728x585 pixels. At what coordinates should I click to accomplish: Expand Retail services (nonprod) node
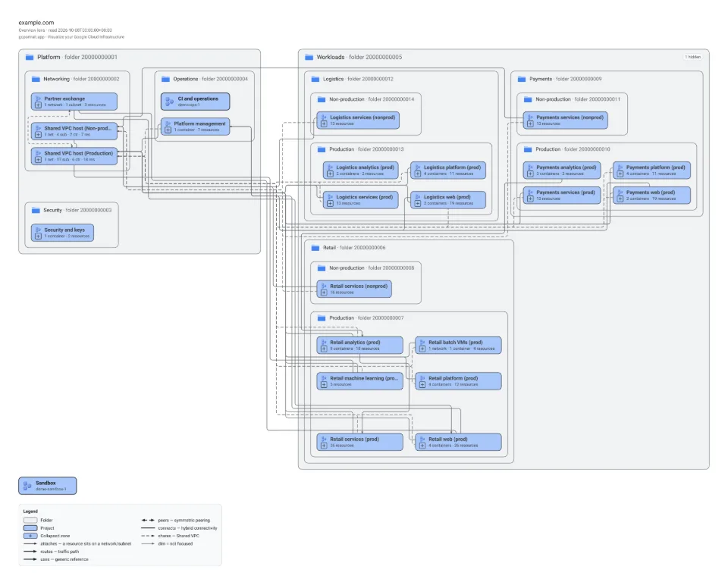click(x=324, y=292)
